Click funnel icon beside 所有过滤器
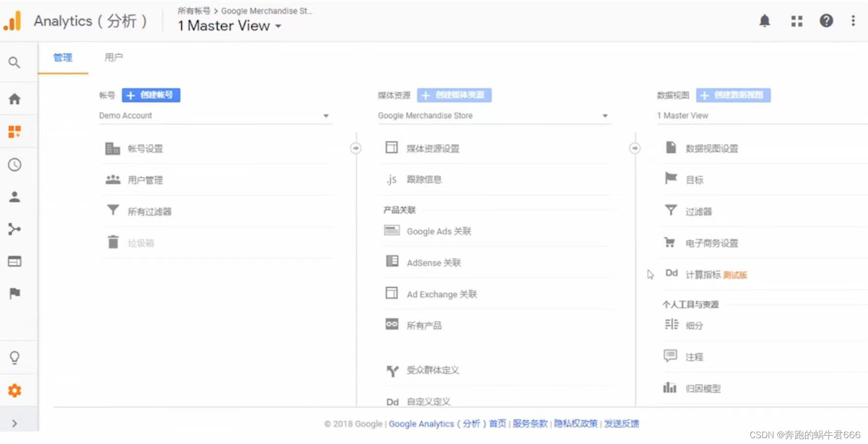The width and height of the screenshot is (868, 444). (x=113, y=210)
